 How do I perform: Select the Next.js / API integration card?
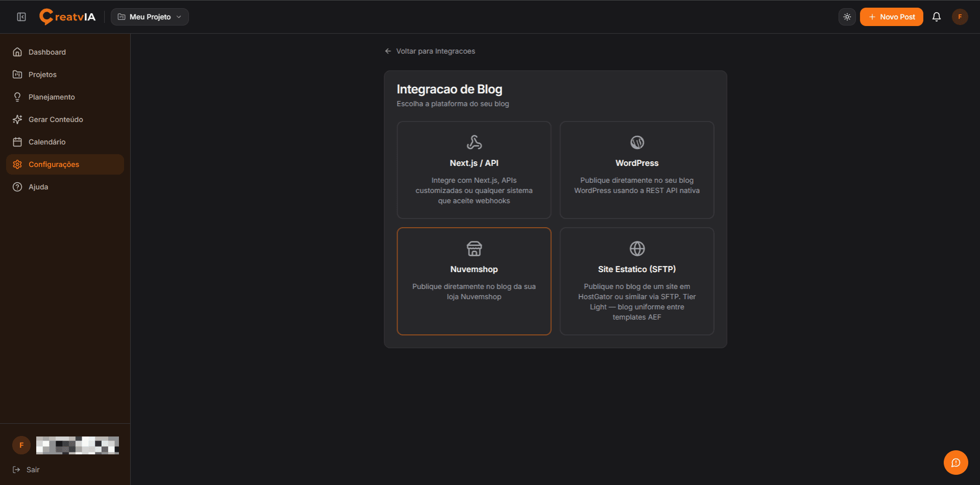474,170
